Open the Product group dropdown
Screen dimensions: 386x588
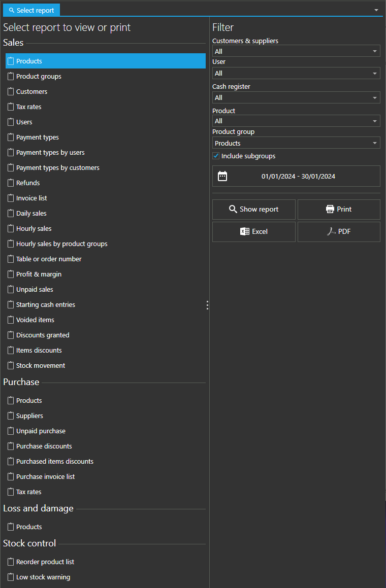pos(375,143)
